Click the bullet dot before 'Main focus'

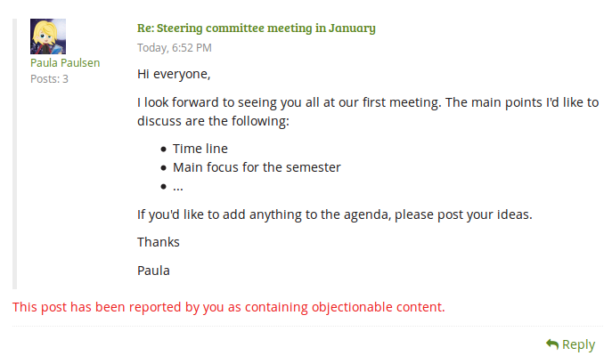pos(163,167)
